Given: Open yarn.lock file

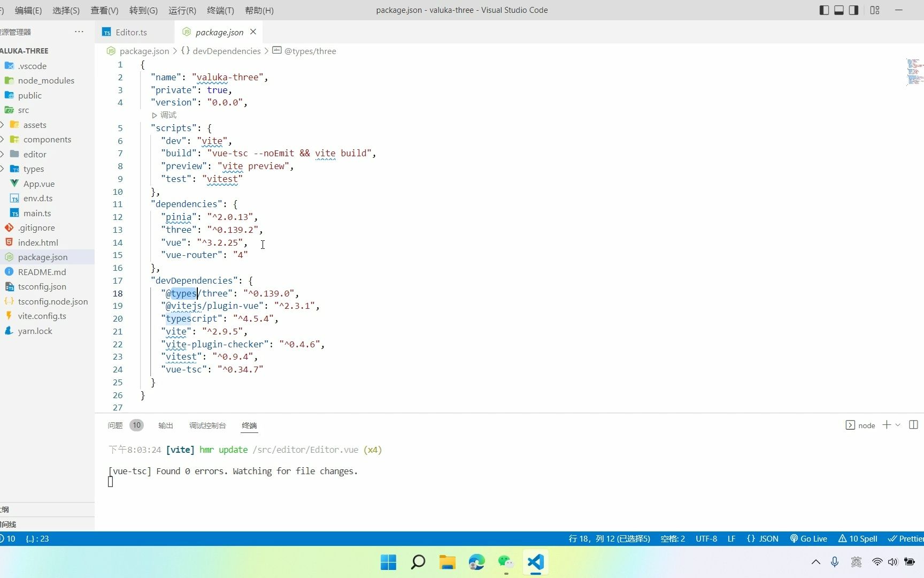Looking at the screenshot, I should (35, 331).
